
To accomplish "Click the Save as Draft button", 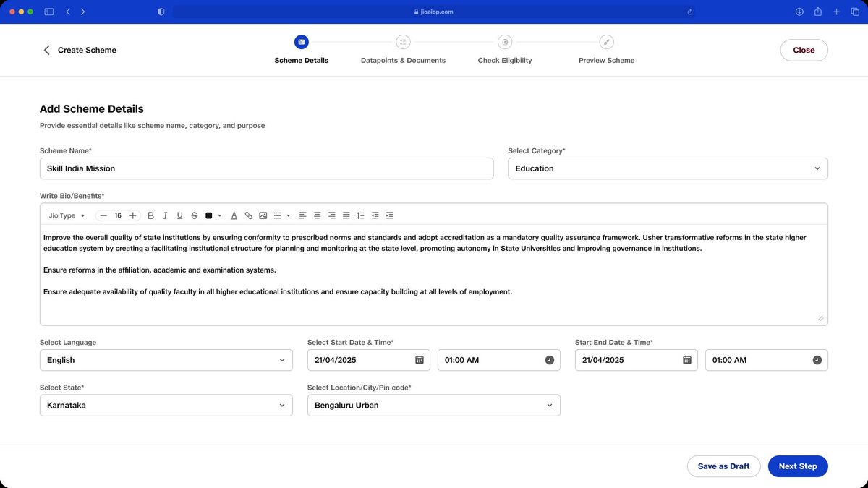I will (723, 466).
